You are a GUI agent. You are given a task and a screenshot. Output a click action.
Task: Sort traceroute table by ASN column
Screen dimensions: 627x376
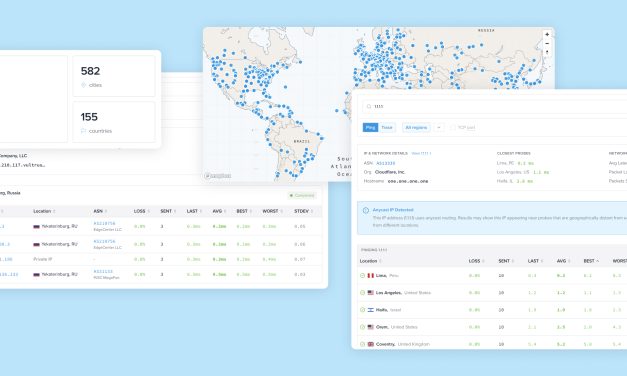click(x=100, y=211)
